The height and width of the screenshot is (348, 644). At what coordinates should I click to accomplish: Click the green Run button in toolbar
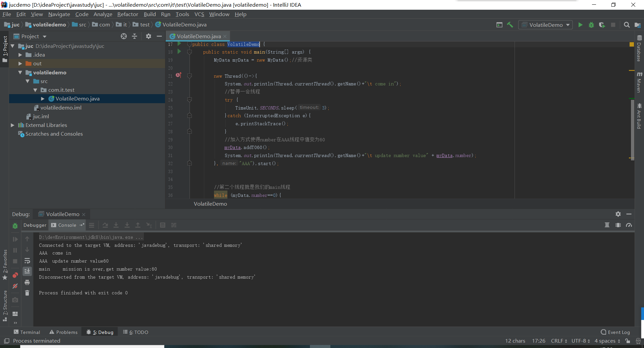pyautogui.click(x=580, y=25)
